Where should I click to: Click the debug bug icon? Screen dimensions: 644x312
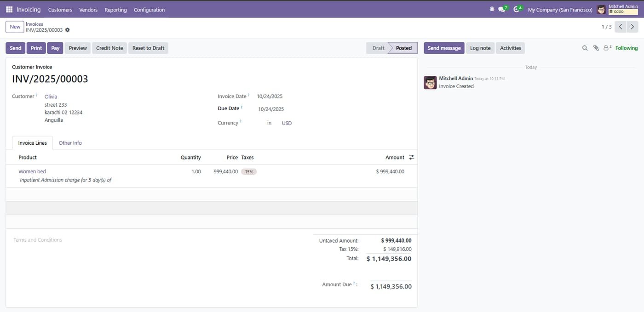(x=492, y=9)
